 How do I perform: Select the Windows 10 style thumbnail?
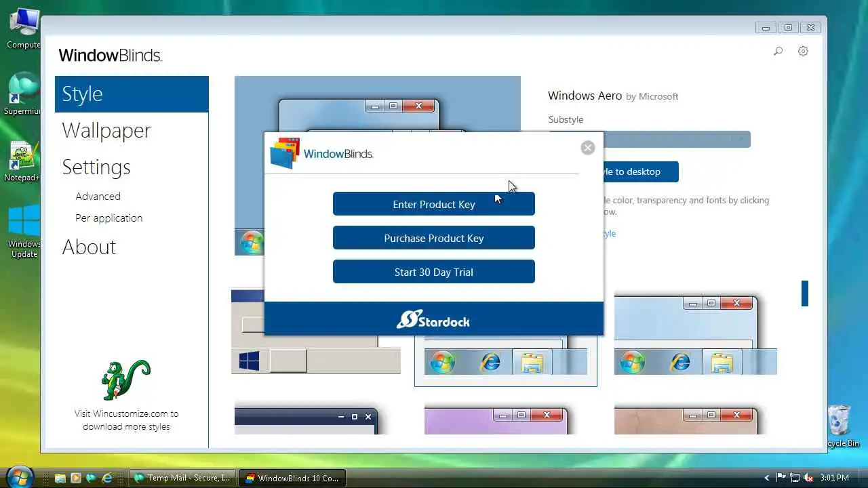pyautogui.click(x=315, y=331)
